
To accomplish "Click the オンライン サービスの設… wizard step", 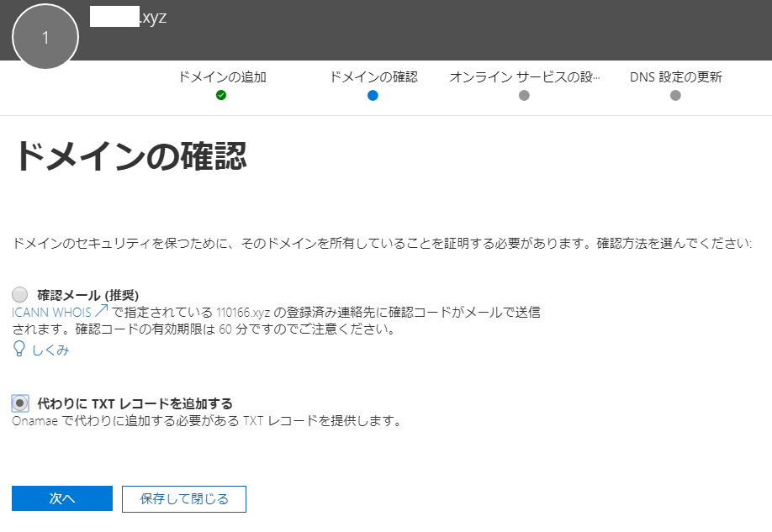I will [x=525, y=77].
